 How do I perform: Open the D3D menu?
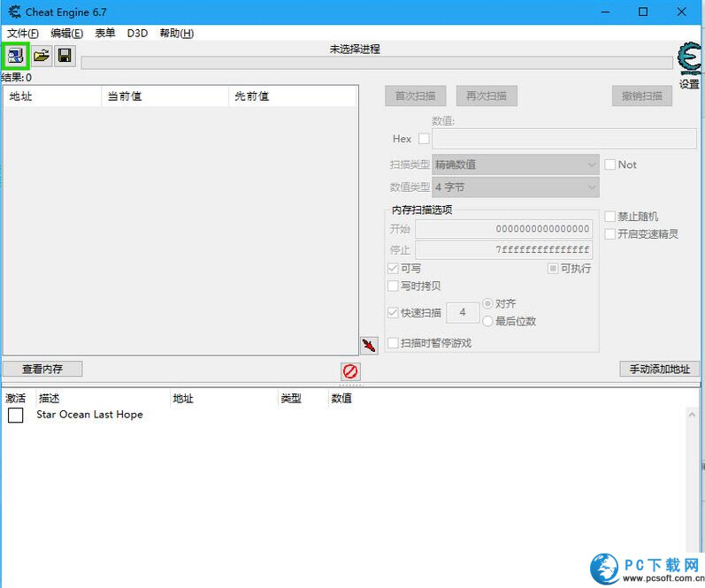coord(137,34)
